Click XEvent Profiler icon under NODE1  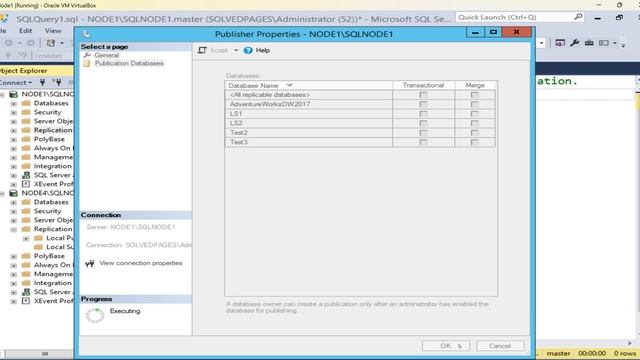click(x=26, y=184)
